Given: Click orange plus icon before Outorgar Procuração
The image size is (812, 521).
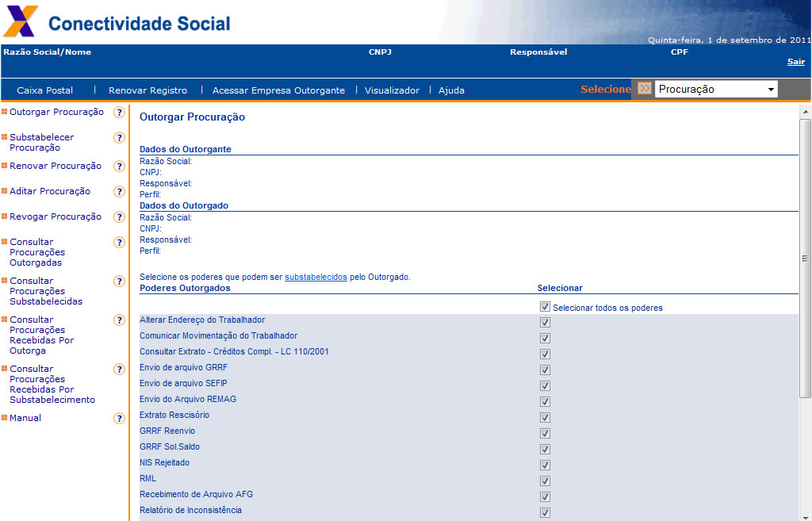Looking at the screenshot, I should (4, 111).
